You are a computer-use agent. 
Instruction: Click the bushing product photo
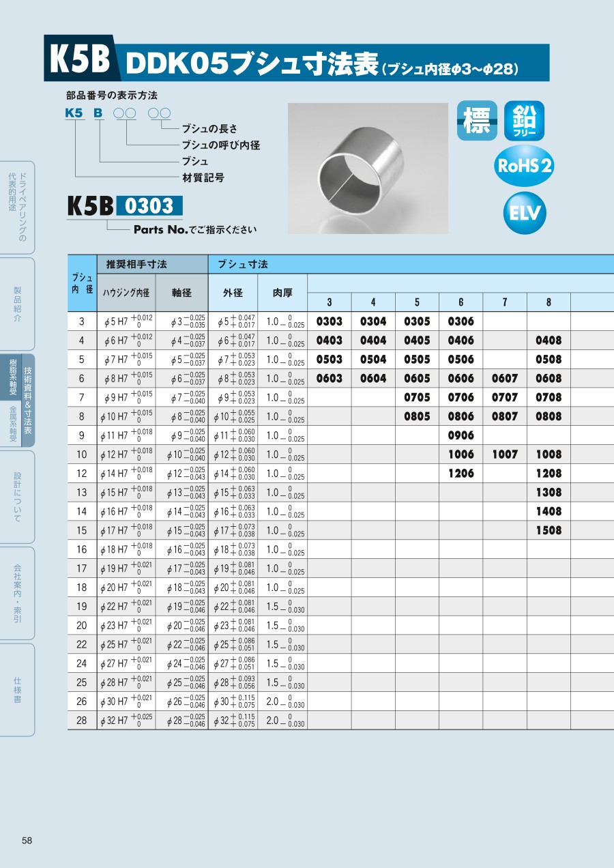click(x=368, y=168)
